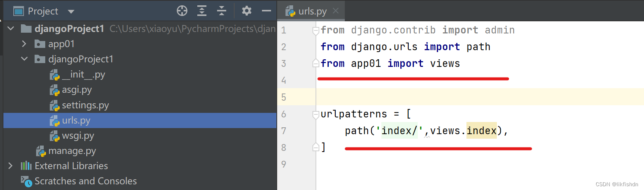Select __init__.py in the tree
Image resolution: width=644 pixels, height=190 pixels.
(x=83, y=74)
